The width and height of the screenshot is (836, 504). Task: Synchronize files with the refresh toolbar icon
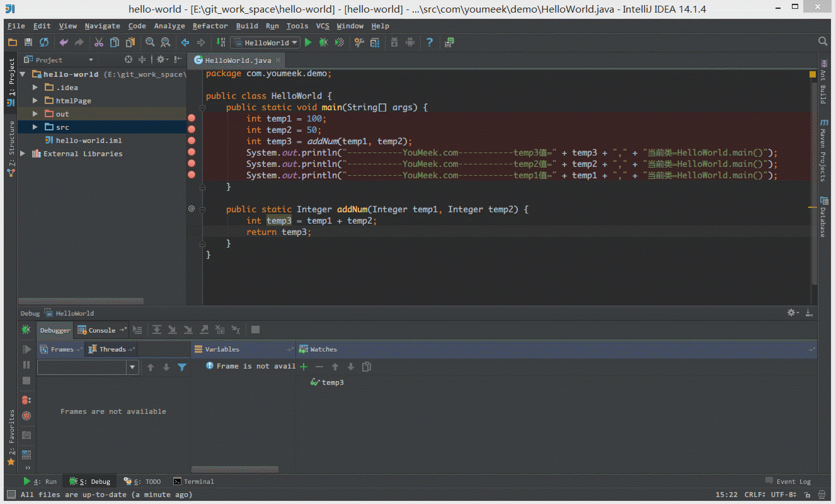pos(43,42)
